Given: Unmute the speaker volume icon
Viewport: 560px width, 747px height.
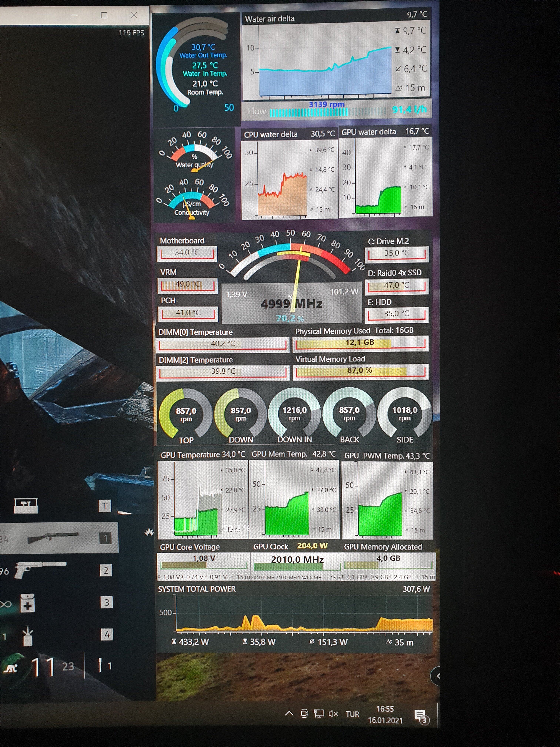Looking at the screenshot, I should pos(333,713).
